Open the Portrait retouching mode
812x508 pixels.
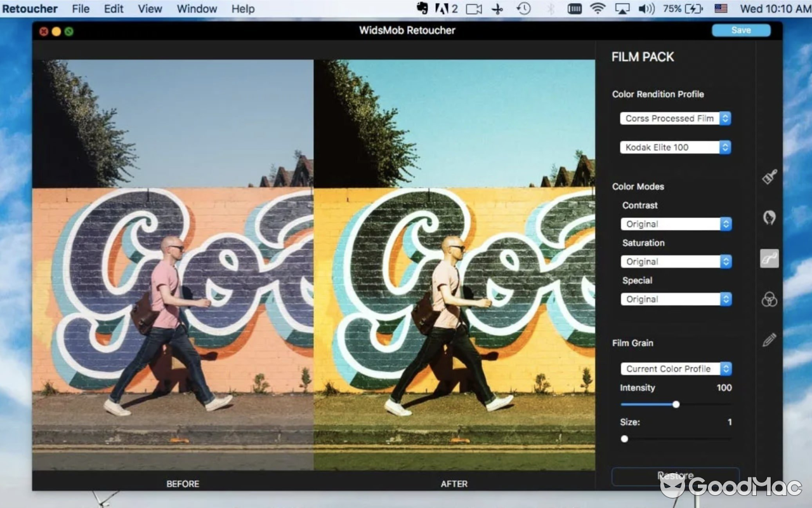[x=769, y=217]
